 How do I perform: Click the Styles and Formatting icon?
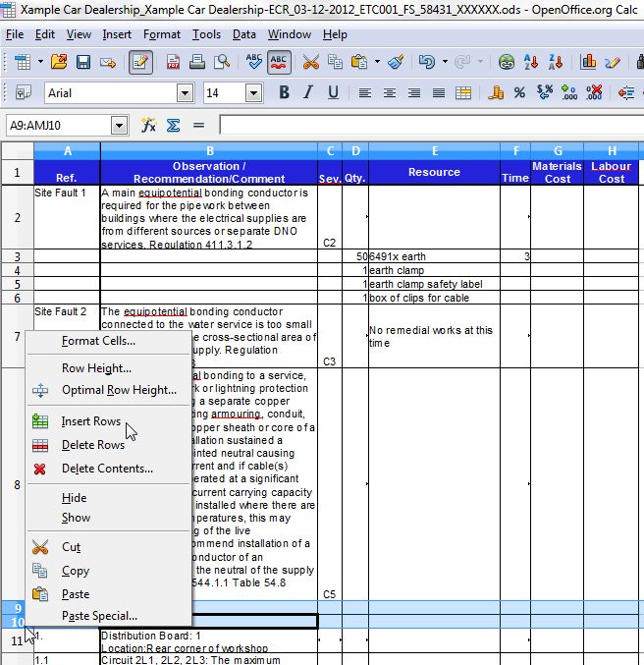tap(22, 92)
